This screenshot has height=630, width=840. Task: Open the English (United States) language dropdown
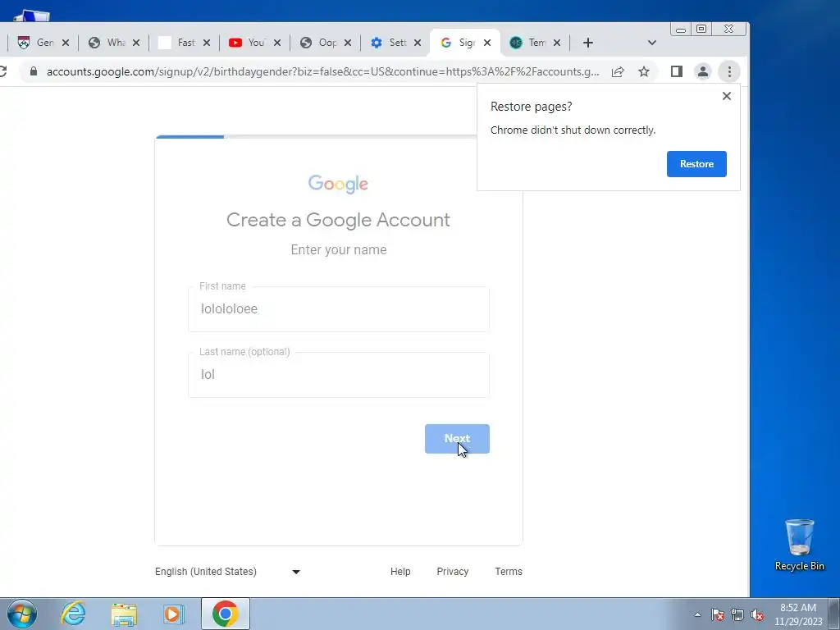tap(228, 572)
